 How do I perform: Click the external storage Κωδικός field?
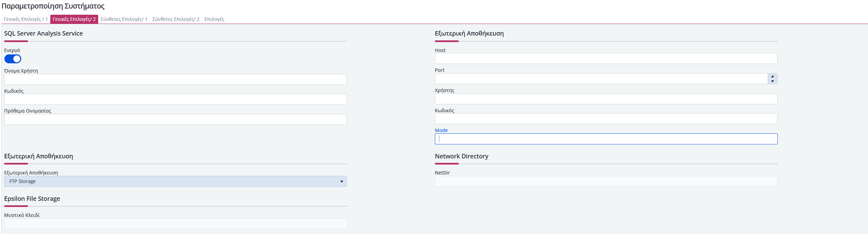click(x=606, y=119)
